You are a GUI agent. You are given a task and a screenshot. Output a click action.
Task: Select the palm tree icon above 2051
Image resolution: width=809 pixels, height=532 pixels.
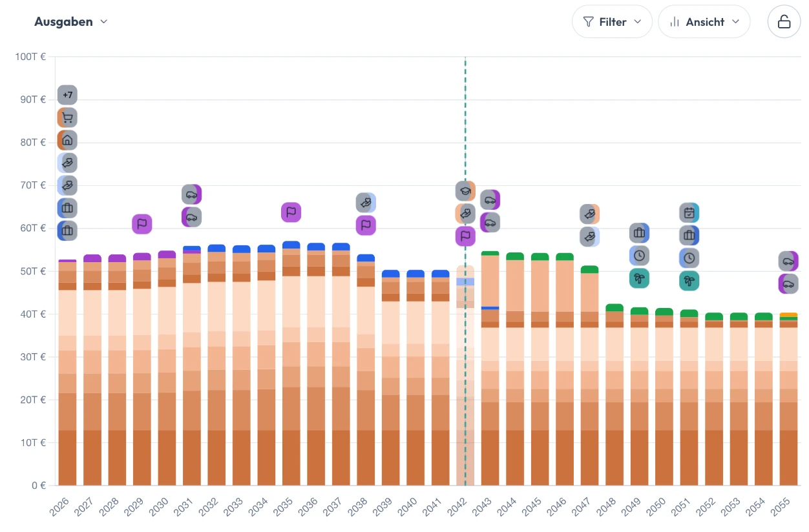[689, 281]
